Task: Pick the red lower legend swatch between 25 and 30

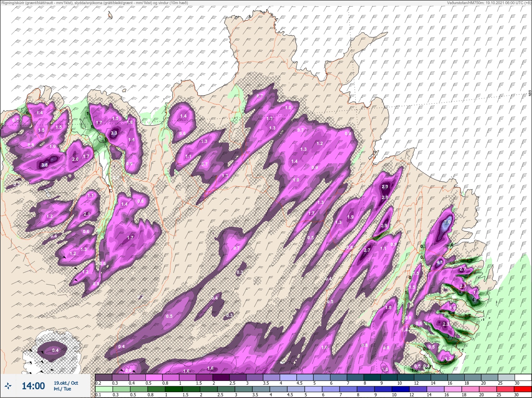Action: pyautogui.click(x=505, y=390)
